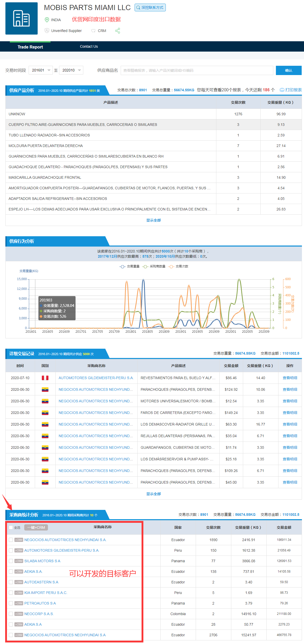The image size is (304, 644).
Task: Tick checkbox for SILABA MOTORS S.A
Action: pyautogui.click(x=11, y=561)
